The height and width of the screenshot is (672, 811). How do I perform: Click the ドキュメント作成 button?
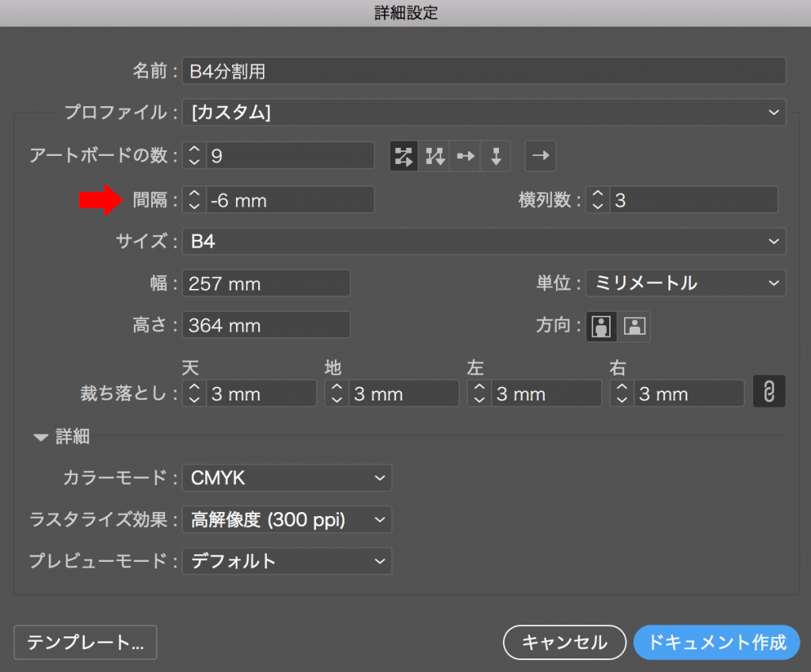[717, 642]
